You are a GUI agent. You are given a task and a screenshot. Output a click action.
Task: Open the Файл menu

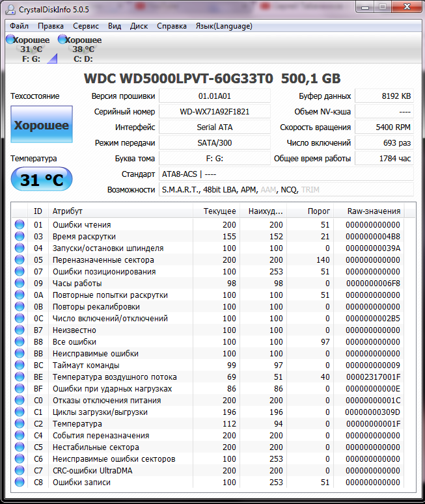point(19,26)
